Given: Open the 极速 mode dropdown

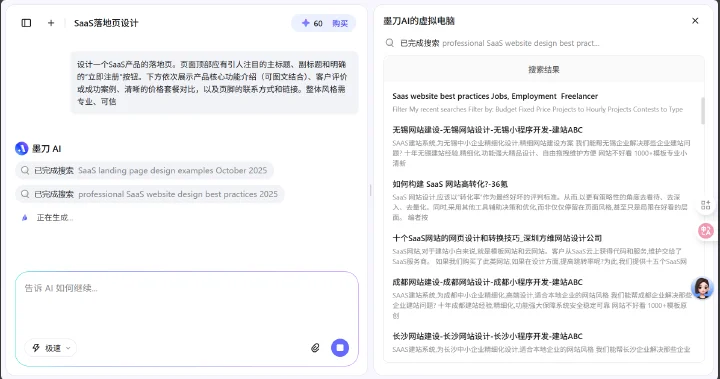Looking at the screenshot, I should 51,348.
